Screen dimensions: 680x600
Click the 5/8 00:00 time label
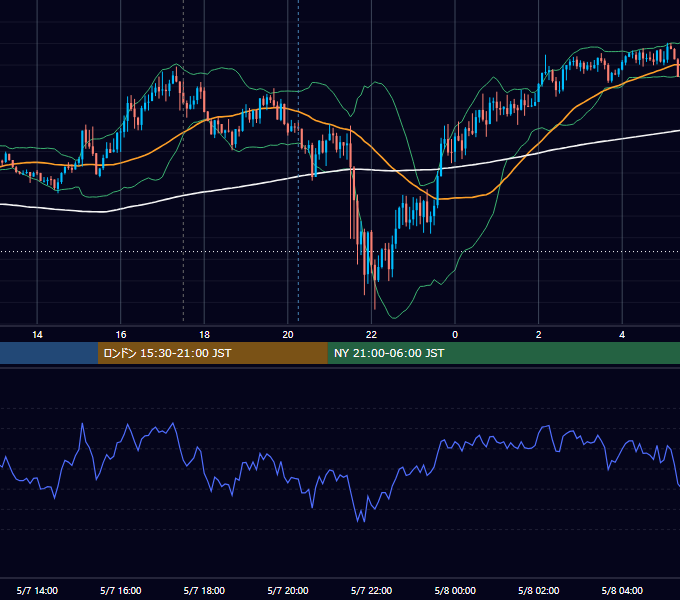pyautogui.click(x=455, y=590)
